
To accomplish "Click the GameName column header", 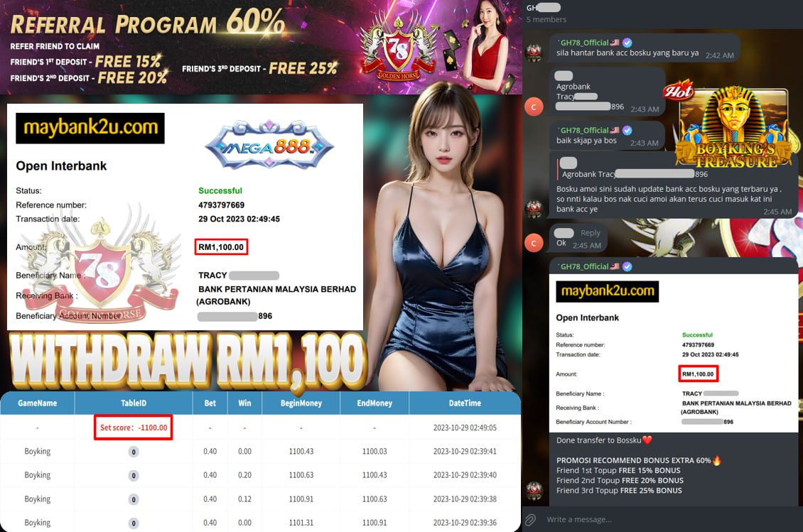I will point(38,403).
